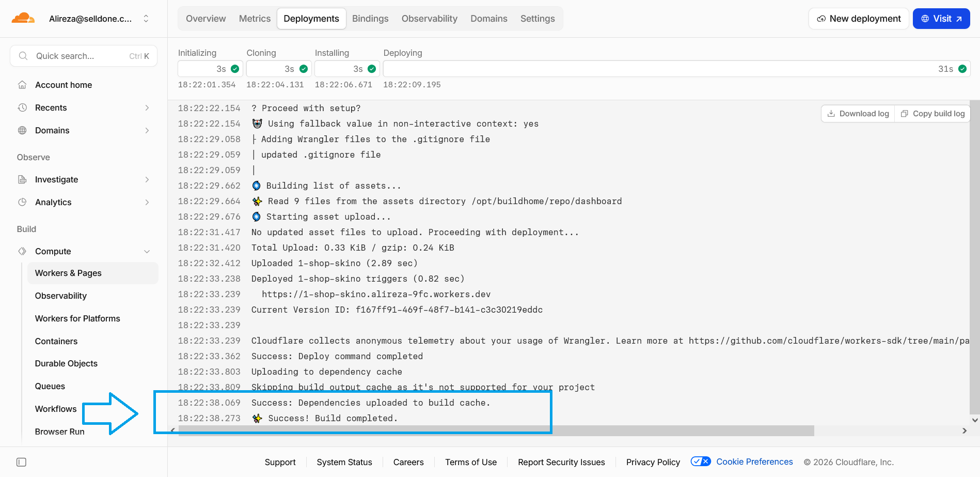The height and width of the screenshot is (477, 980).
Task: Click the Home icon beside Account home
Action: [x=22, y=85]
